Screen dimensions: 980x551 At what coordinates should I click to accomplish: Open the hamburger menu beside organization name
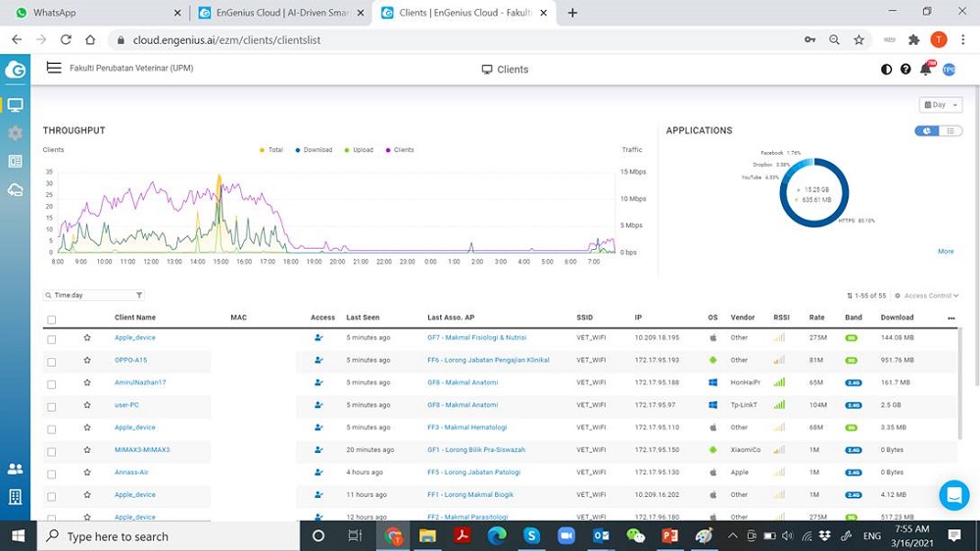54,69
